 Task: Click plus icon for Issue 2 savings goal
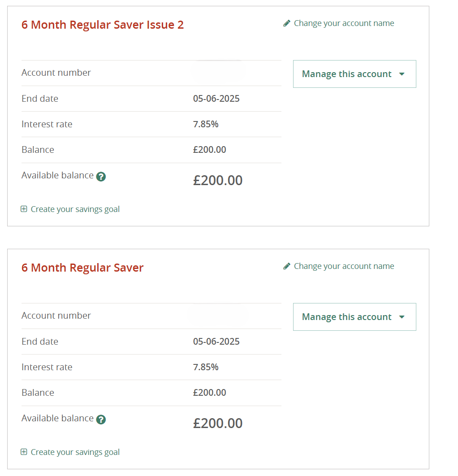coord(24,209)
